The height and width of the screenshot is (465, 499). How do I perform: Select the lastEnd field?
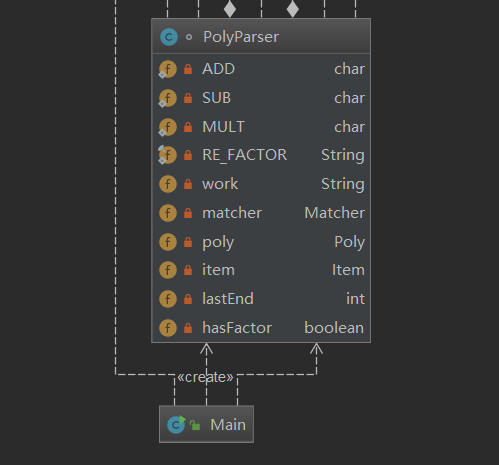click(261, 299)
